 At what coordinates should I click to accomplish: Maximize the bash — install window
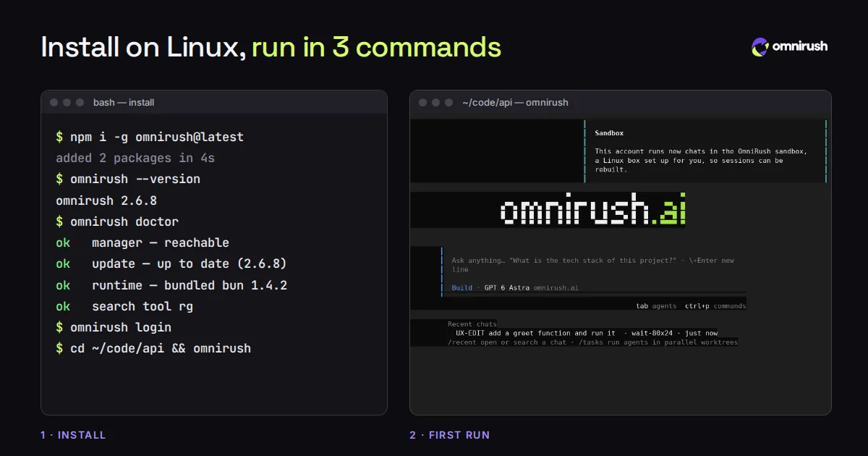tap(80, 103)
